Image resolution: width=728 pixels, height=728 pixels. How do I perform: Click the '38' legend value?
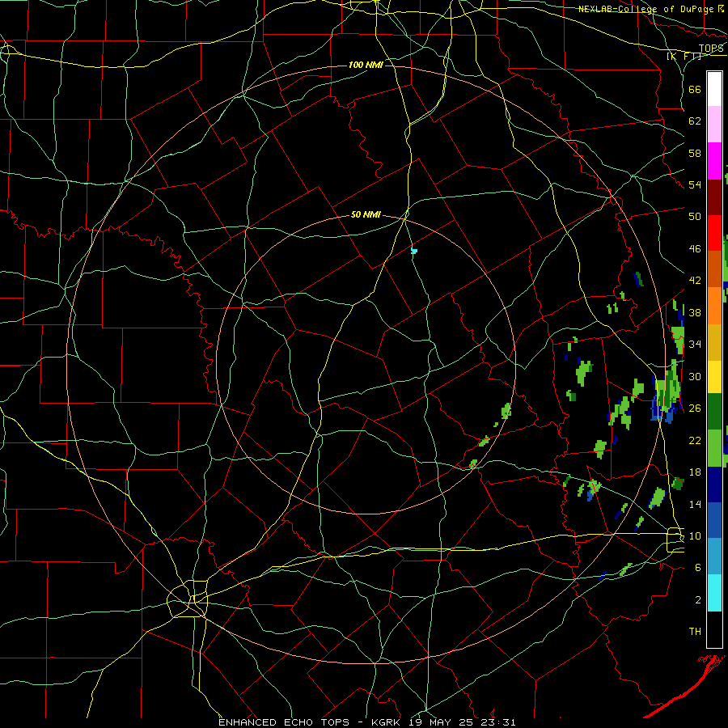coord(695,312)
